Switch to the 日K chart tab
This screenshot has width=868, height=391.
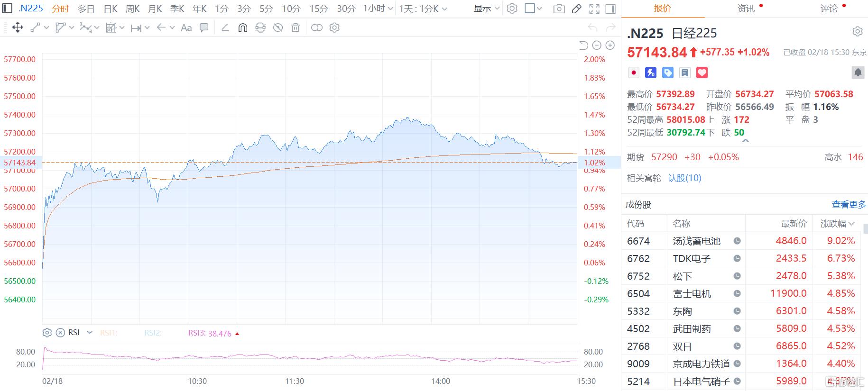pyautogui.click(x=111, y=9)
